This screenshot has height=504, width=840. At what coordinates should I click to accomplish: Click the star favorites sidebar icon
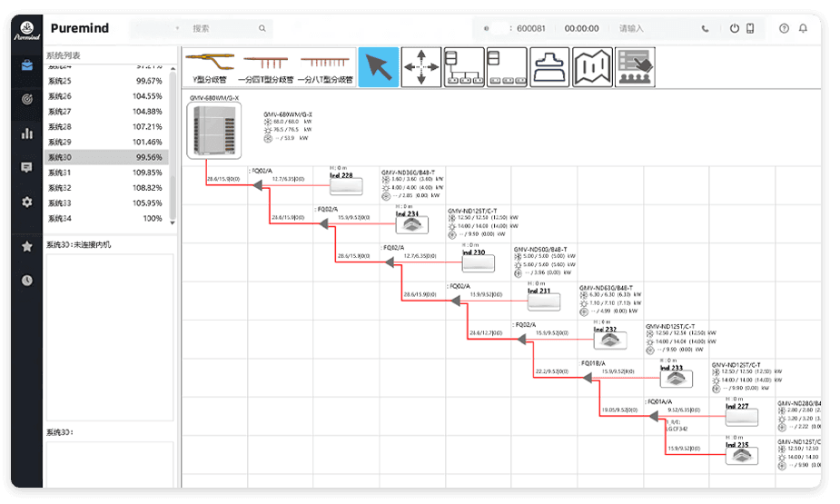(27, 246)
